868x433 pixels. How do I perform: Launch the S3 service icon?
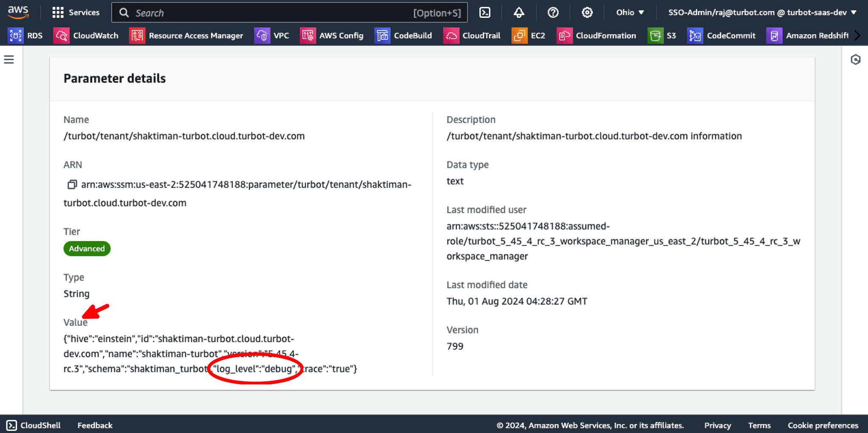655,36
